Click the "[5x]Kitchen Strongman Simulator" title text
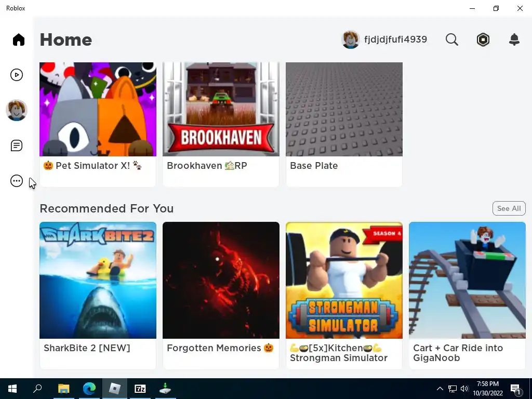 click(x=339, y=353)
